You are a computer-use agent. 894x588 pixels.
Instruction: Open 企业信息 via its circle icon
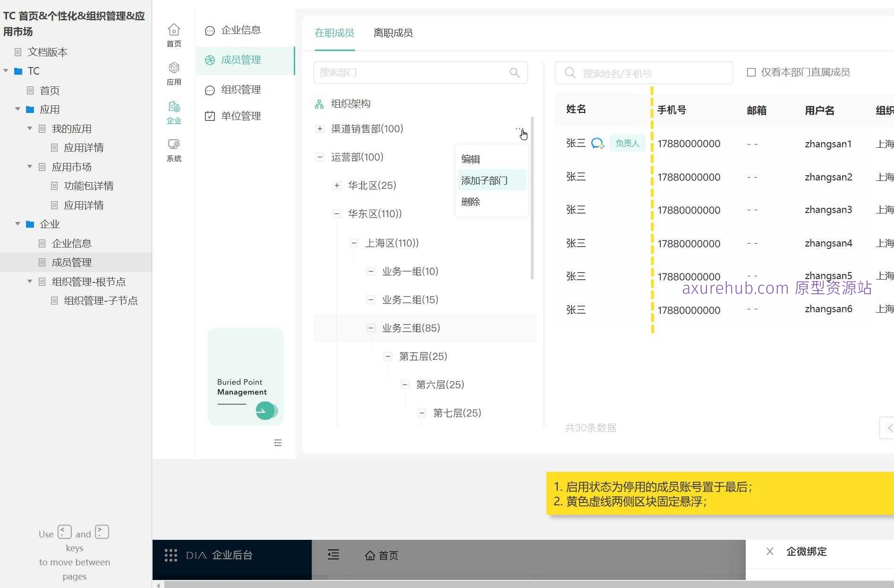pyautogui.click(x=210, y=30)
